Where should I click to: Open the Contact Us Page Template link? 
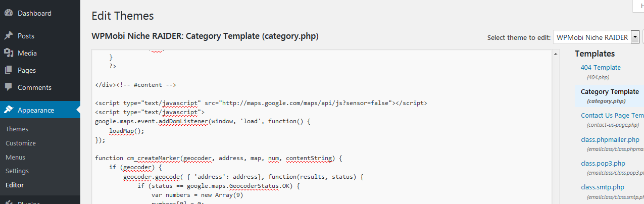click(x=612, y=115)
